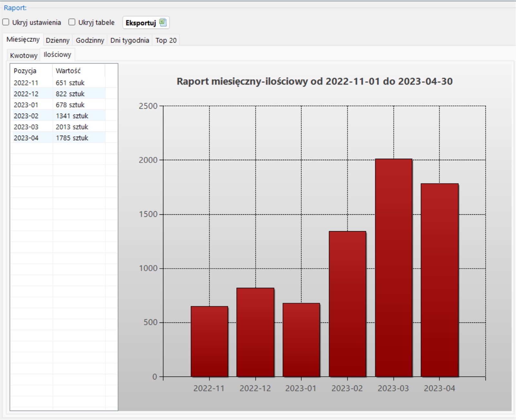This screenshot has height=420, width=516.
Task: Click the chart title text
Action: [314, 81]
